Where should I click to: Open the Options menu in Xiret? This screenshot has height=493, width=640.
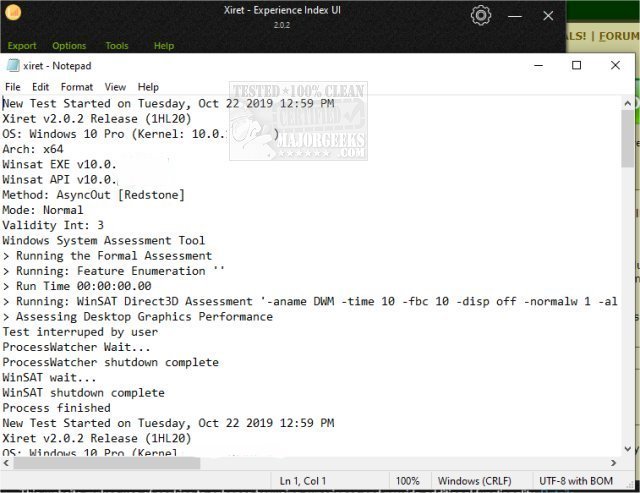pos(69,46)
